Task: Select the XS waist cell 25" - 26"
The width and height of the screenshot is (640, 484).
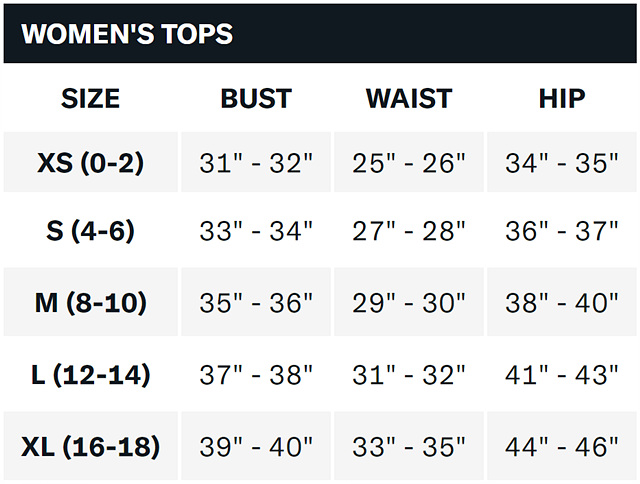Action: tap(409, 163)
